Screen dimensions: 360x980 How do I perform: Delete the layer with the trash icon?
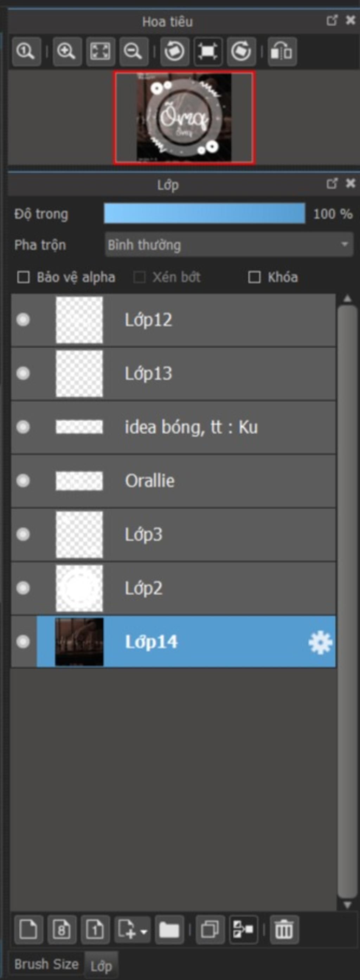coord(284,930)
